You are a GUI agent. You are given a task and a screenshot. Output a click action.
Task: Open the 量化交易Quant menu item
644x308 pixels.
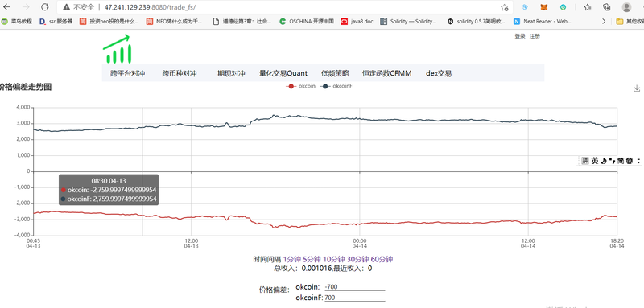(x=283, y=73)
